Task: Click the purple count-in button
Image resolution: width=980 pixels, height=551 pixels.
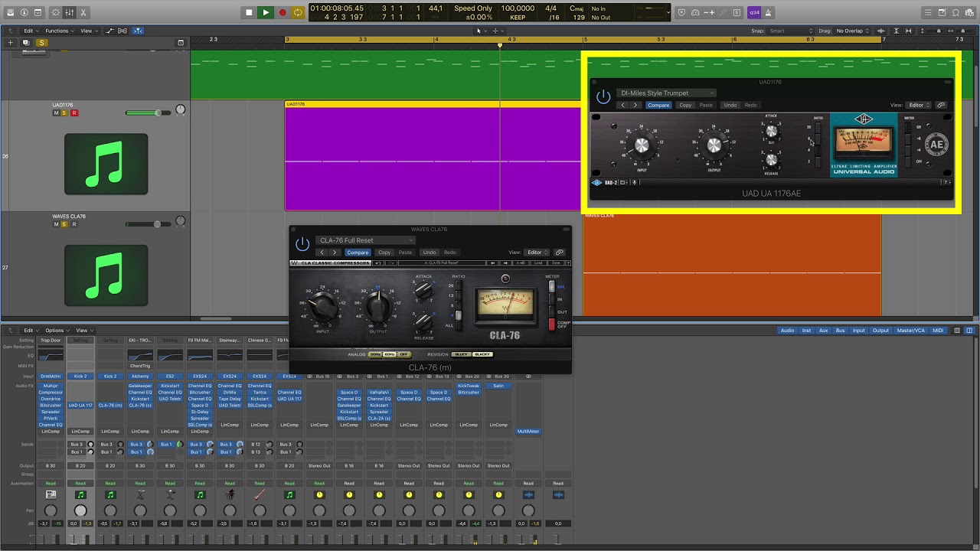Action: click(754, 12)
